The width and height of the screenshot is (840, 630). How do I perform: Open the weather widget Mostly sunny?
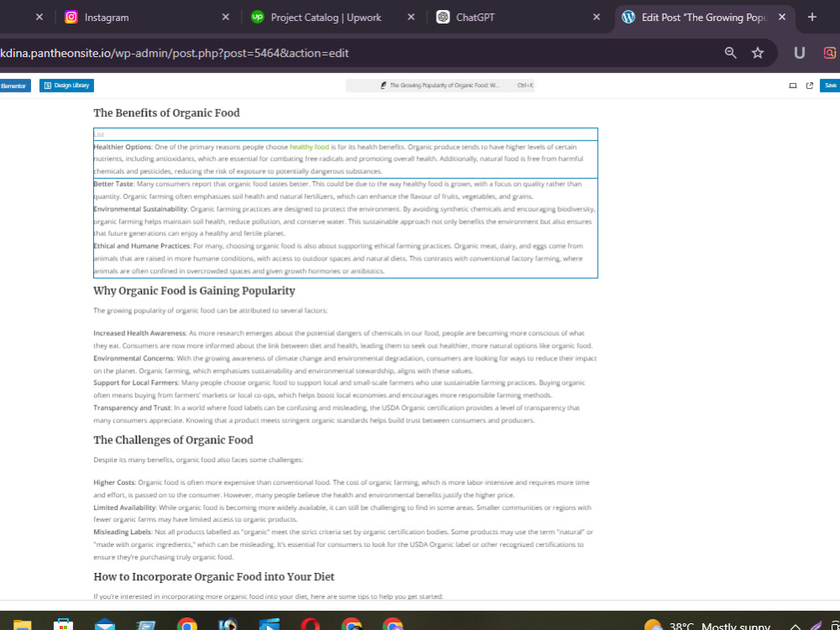tap(707, 626)
